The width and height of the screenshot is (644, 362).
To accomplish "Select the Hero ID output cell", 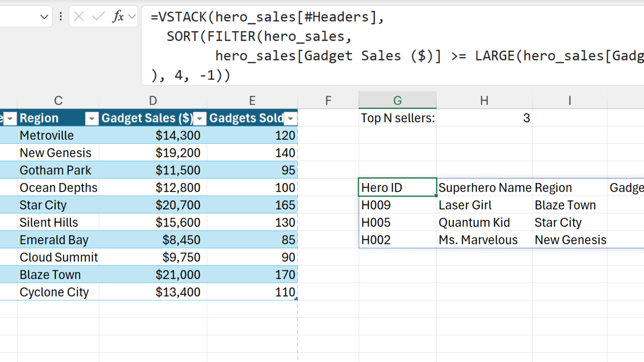I will (397, 188).
